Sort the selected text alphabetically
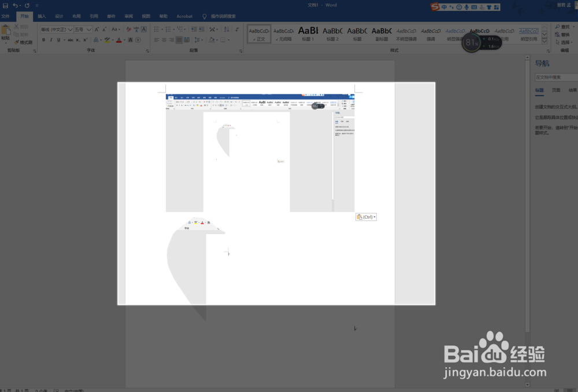578x392 pixels. pyautogui.click(x=227, y=29)
